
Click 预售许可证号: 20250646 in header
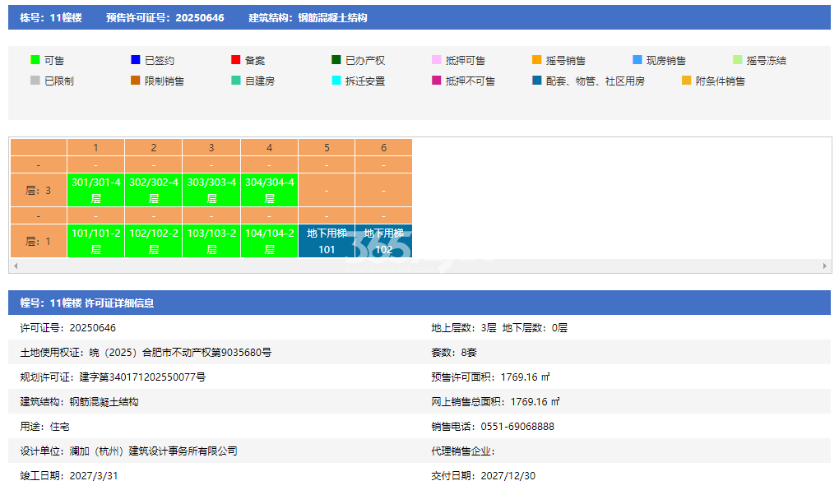[165, 17]
